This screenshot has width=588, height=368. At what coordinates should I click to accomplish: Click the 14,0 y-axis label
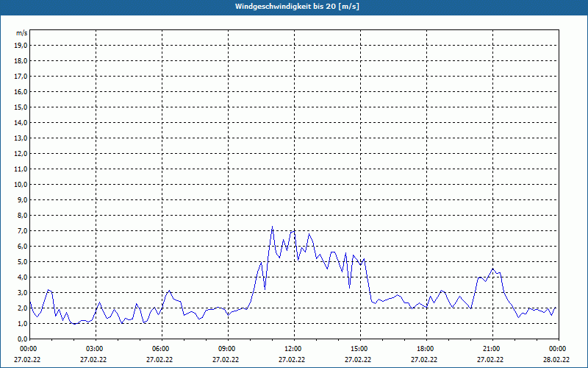pos(20,122)
